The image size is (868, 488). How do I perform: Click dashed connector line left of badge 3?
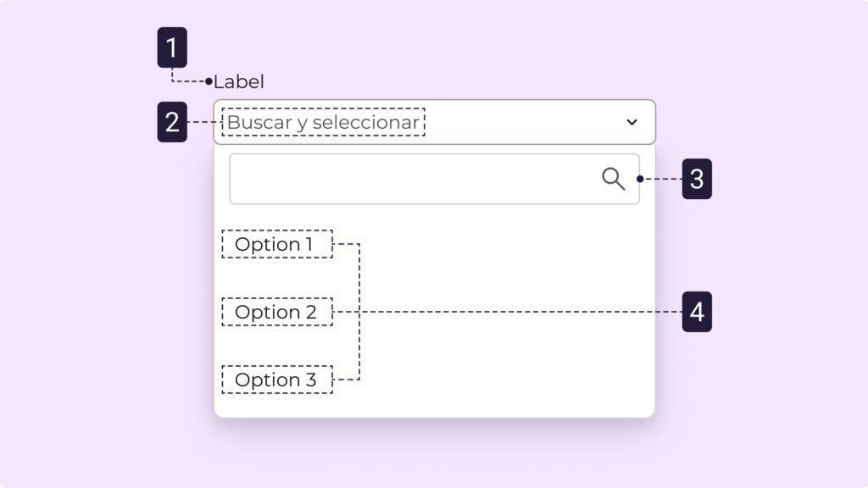[663, 179]
